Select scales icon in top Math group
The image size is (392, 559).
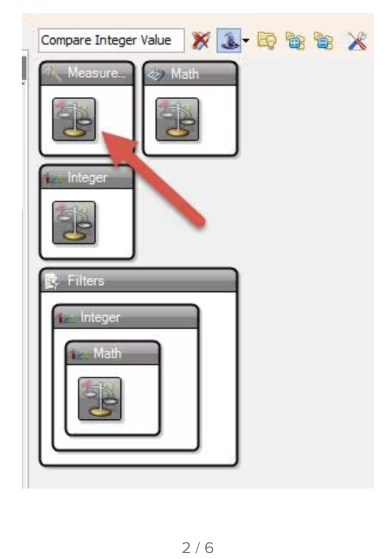[x=177, y=119]
